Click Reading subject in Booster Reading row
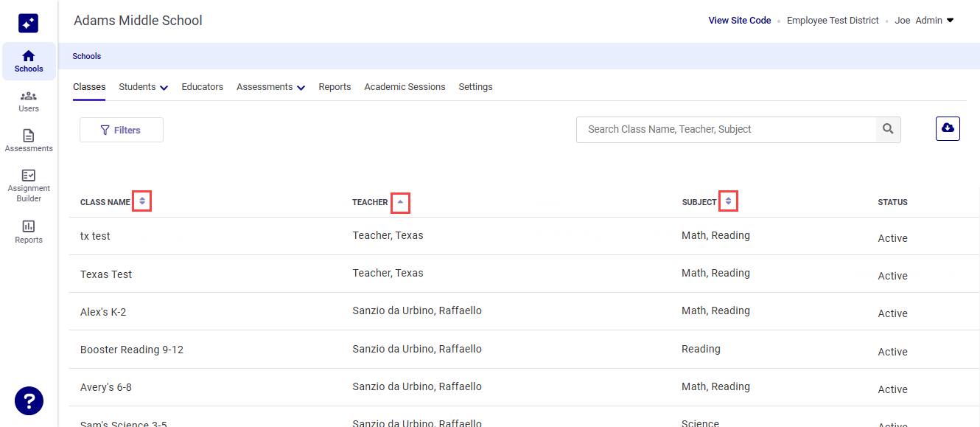This screenshot has height=427, width=980. click(x=701, y=349)
